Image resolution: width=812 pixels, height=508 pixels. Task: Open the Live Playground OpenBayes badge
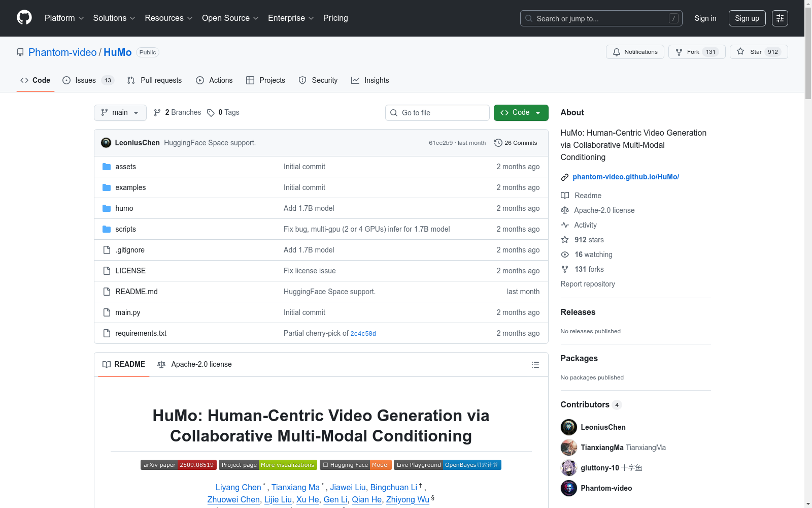[448, 465]
